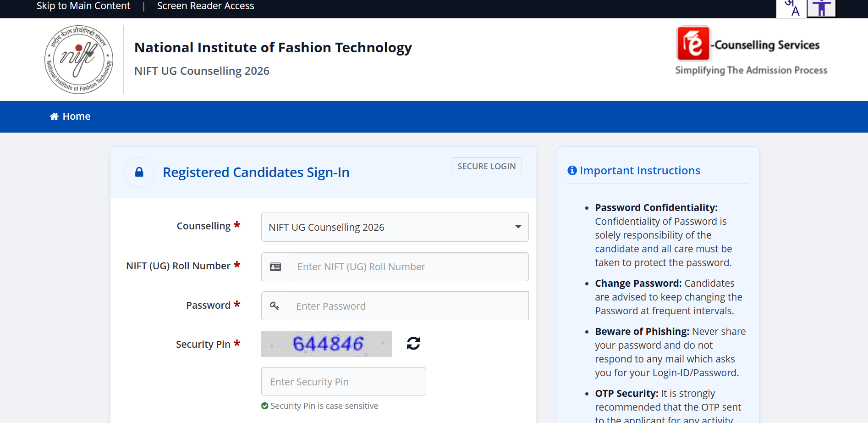This screenshot has width=868, height=423.
Task: Click the lock icon beside Sign-In heading
Action: tap(139, 172)
